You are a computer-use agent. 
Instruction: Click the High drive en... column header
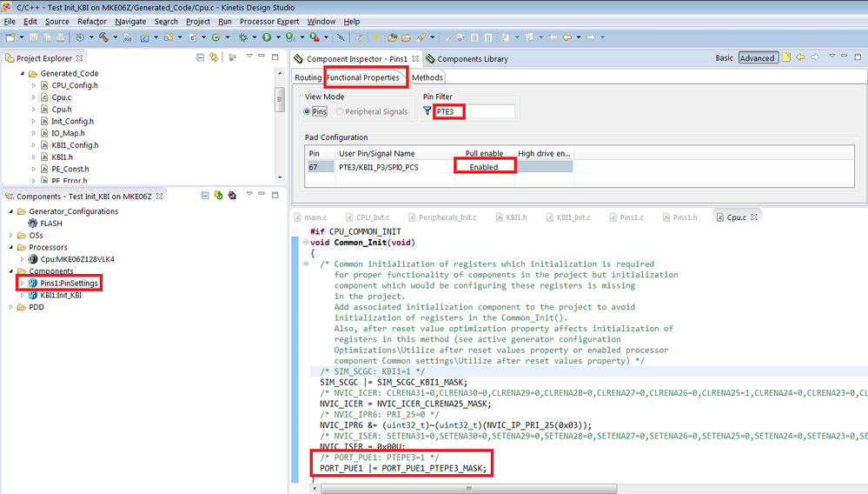pos(544,153)
